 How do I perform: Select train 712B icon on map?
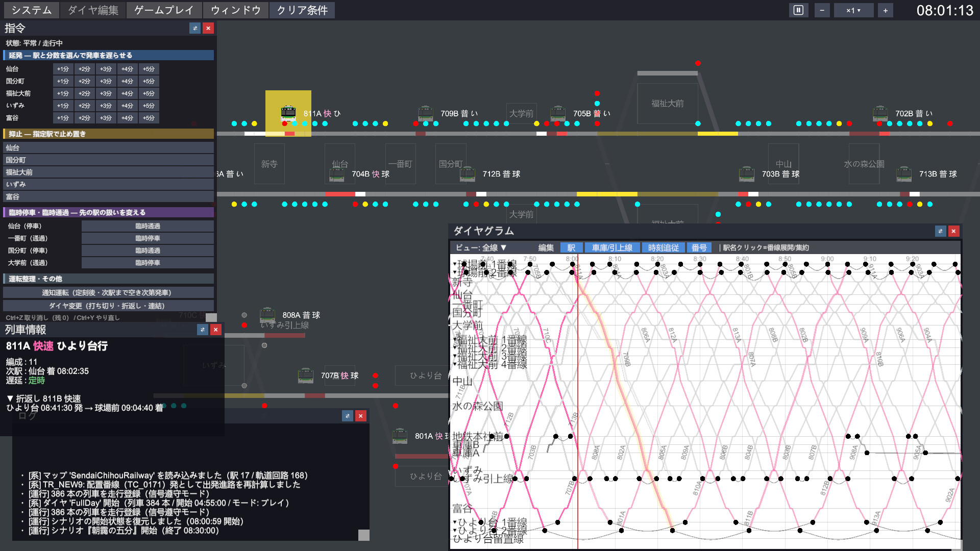(x=468, y=173)
